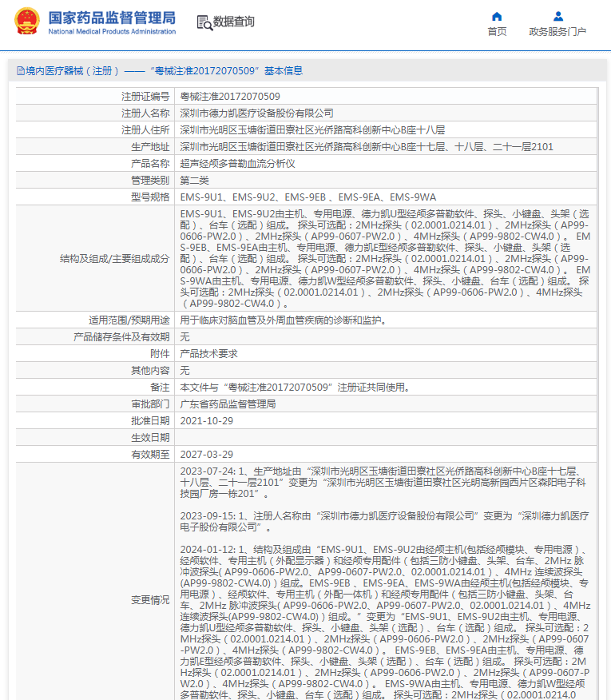Viewport: 611px width, 700px height.
Task: Click the 生效日期 label
Action: coord(150,438)
